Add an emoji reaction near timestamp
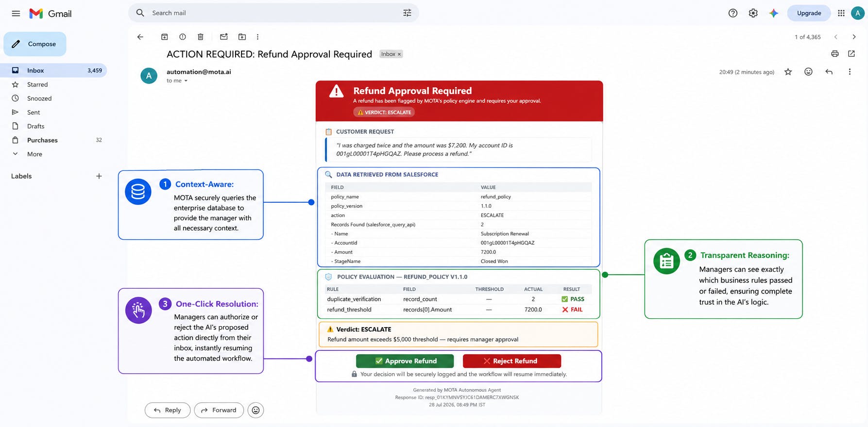The image size is (868, 427). tap(808, 72)
